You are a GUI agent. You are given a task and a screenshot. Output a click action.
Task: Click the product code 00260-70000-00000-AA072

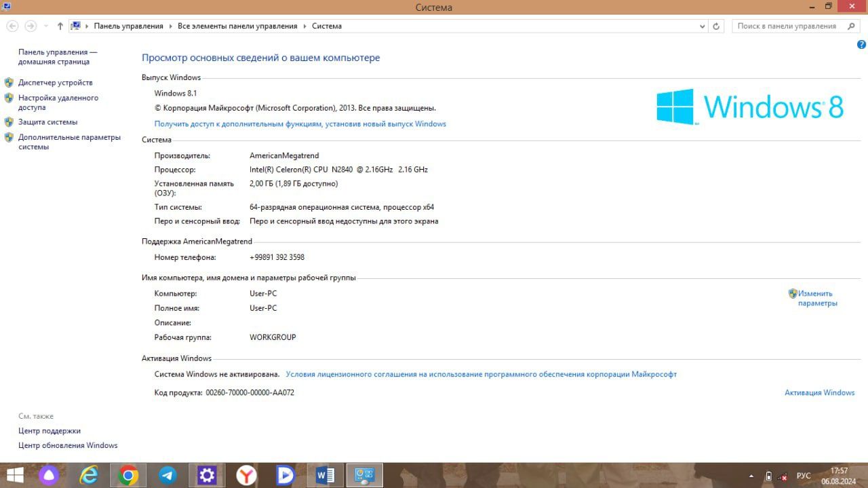point(250,393)
